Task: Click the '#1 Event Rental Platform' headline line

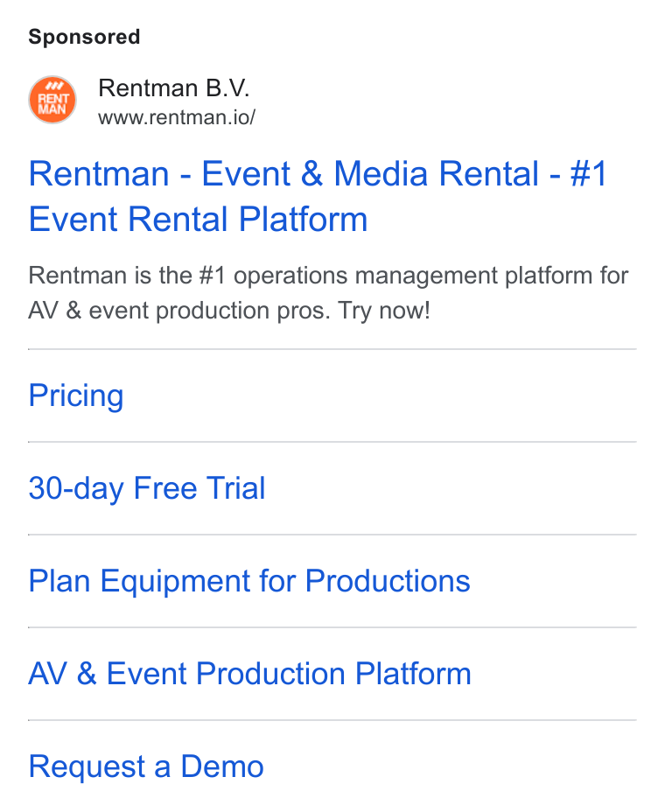Action: (199, 219)
